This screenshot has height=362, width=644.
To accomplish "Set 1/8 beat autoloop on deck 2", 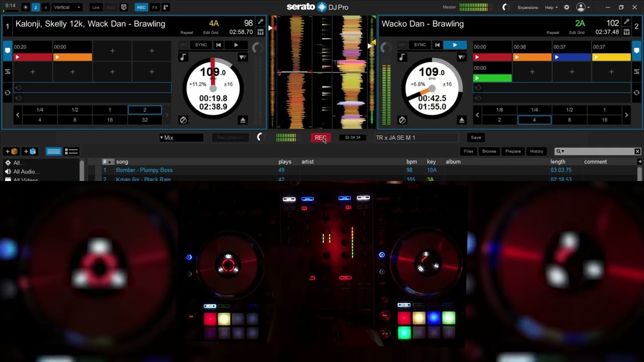I will coord(499,110).
